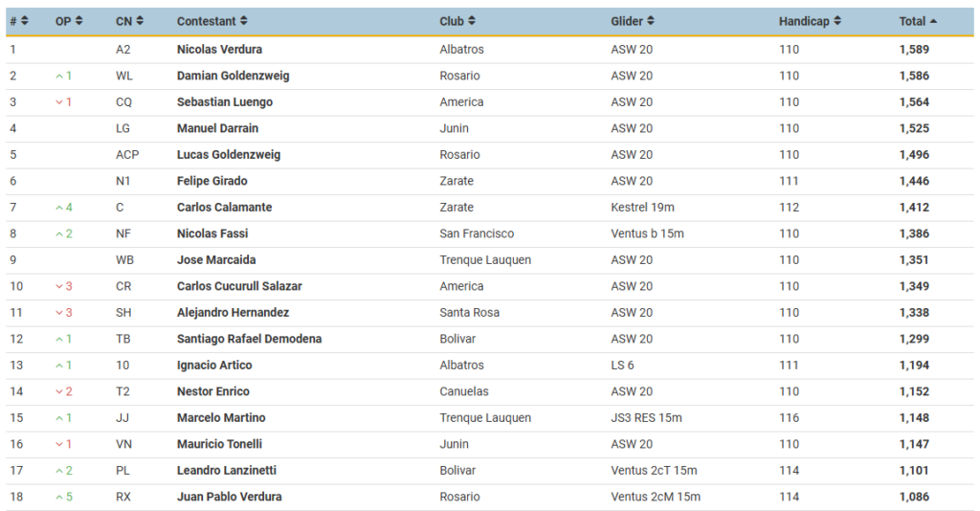Click the Glider column sort arrows
Screen dimensions: 980x511
(x=651, y=21)
